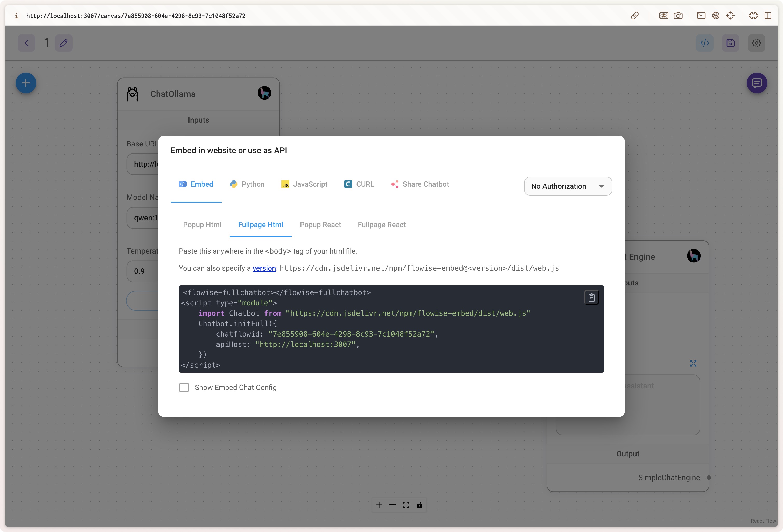Image resolution: width=783 pixels, height=532 pixels.
Task: Enable Show Embed Chat Config checkbox
Action: (x=184, y=387)
